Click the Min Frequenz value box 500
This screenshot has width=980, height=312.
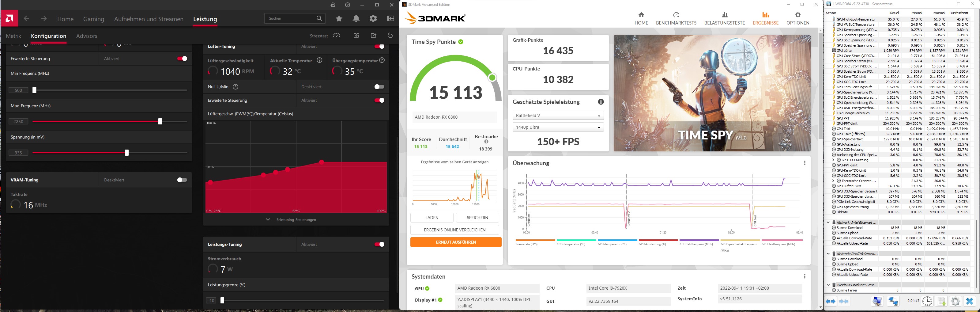(18, 90)
